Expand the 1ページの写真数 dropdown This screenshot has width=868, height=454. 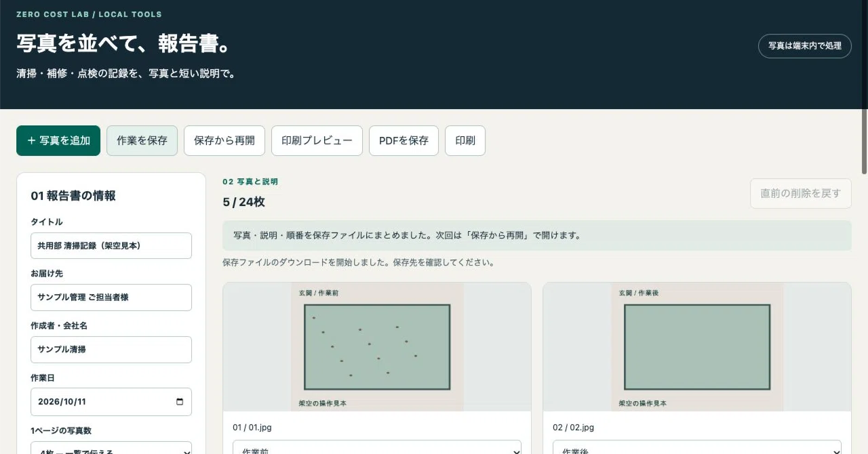(x=111, y=448)
